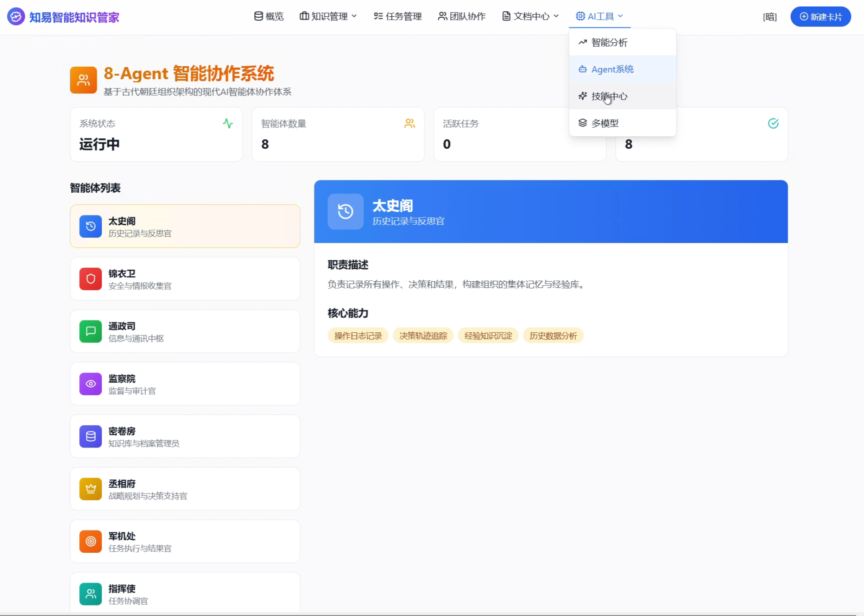Select 技能中心 from the AI tools menu
Viewport: 864px width, 616px height.
(x=609, y=96)
